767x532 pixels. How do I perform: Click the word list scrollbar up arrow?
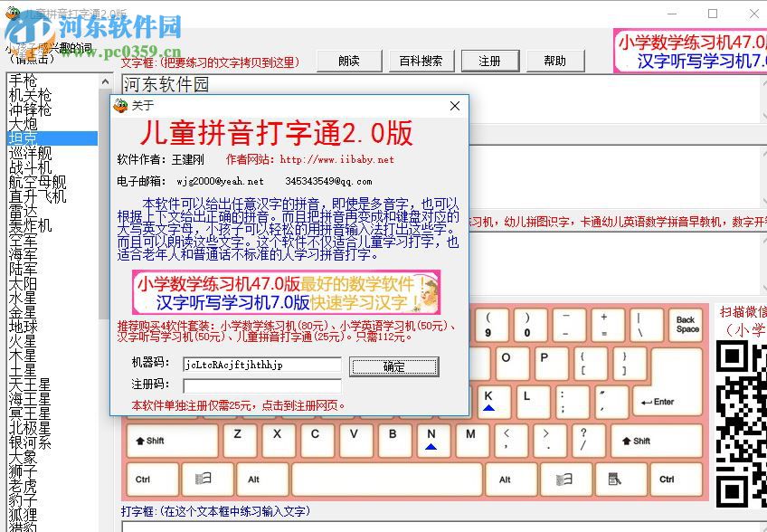pos(105,81)
